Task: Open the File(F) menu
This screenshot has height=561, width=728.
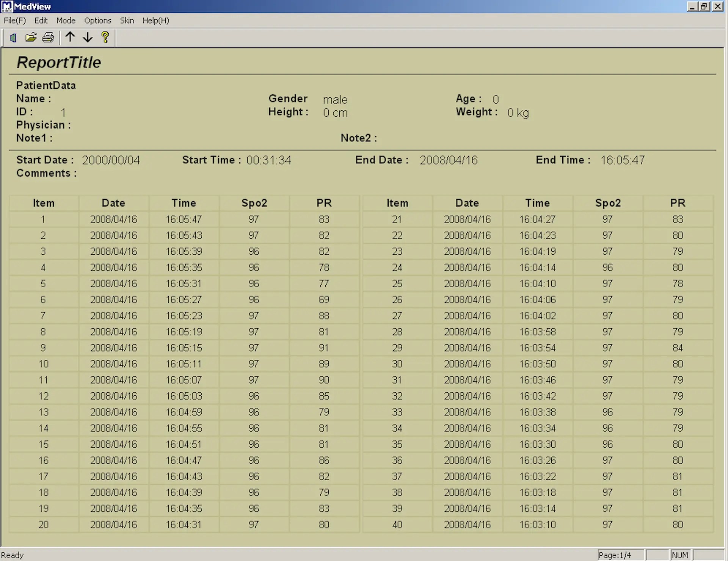Action: point(14,20)
